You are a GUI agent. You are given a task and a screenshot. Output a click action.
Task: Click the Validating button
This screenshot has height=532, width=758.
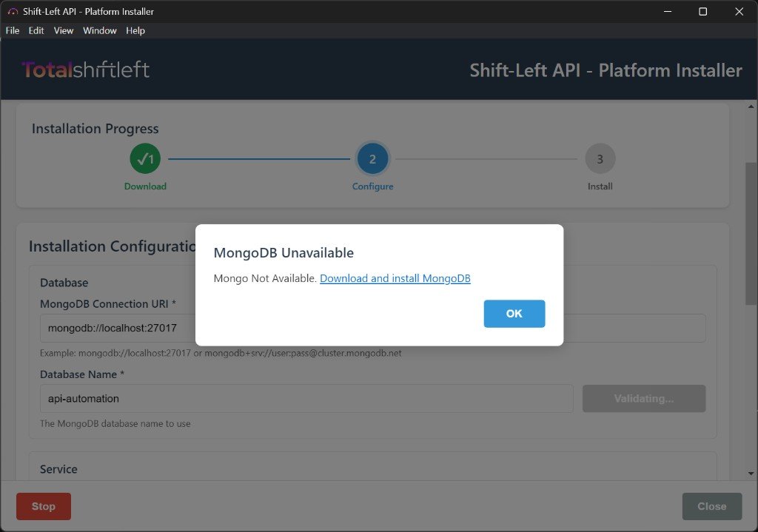pos(643,398)
